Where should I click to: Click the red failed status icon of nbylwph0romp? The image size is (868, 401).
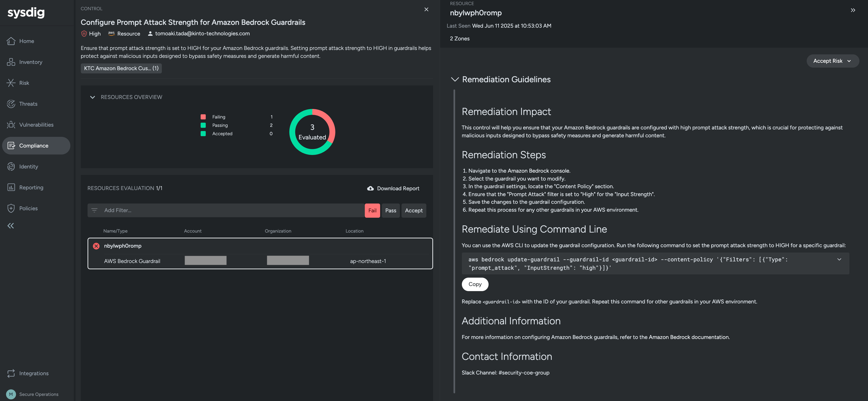pyautogui.click(x=96, y=246)
